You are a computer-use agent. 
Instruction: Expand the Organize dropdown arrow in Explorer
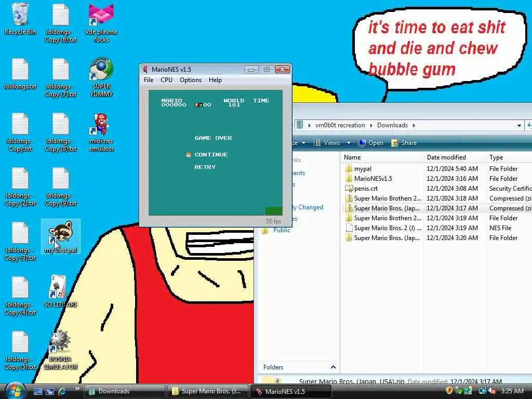point(303,143)
